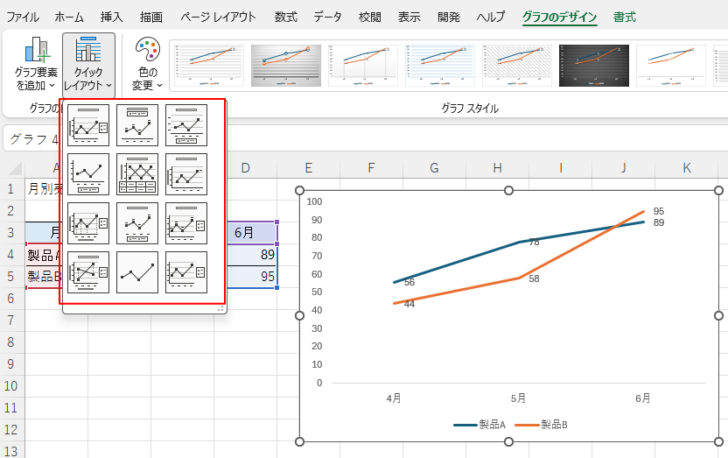
Task: Switch to the 描画 tab
Action: pos(151,17)
